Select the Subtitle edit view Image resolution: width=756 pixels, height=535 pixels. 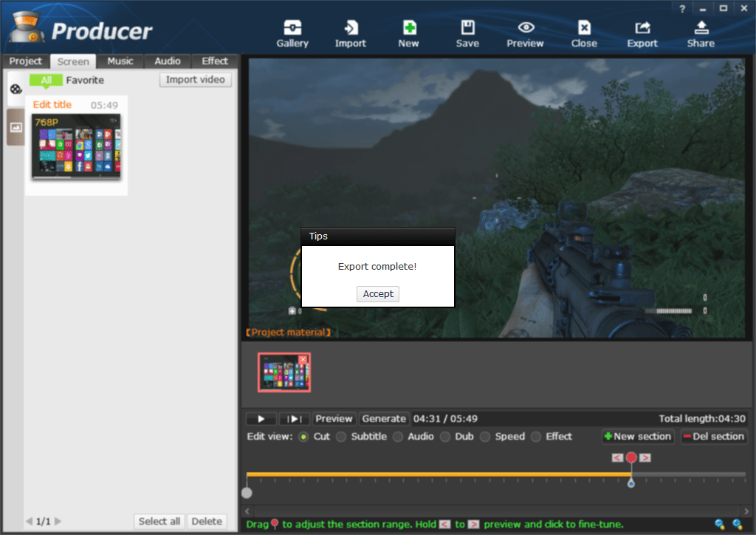(x=341, y=437)
